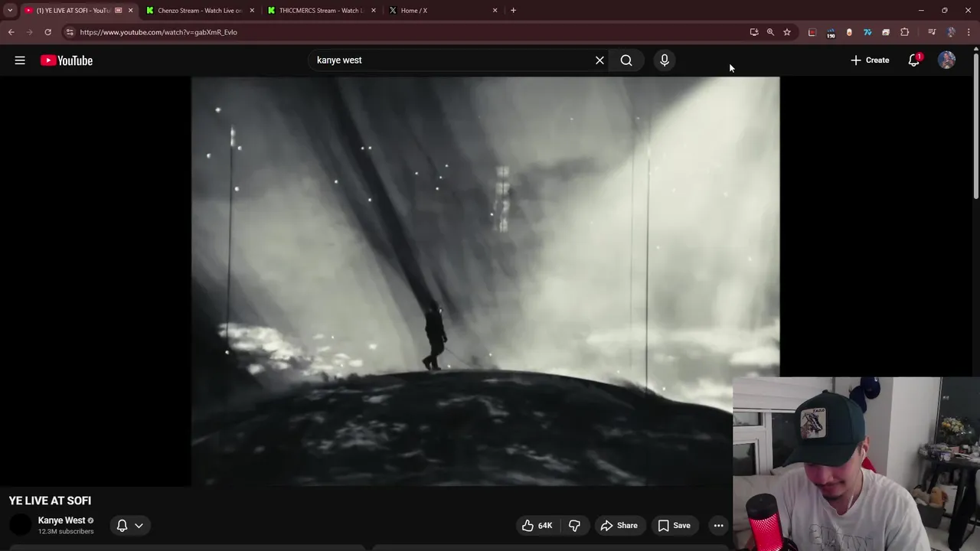The image size is (980, 551).
Task: Open the YouTube hamburger guide menu
Action: 20,60
